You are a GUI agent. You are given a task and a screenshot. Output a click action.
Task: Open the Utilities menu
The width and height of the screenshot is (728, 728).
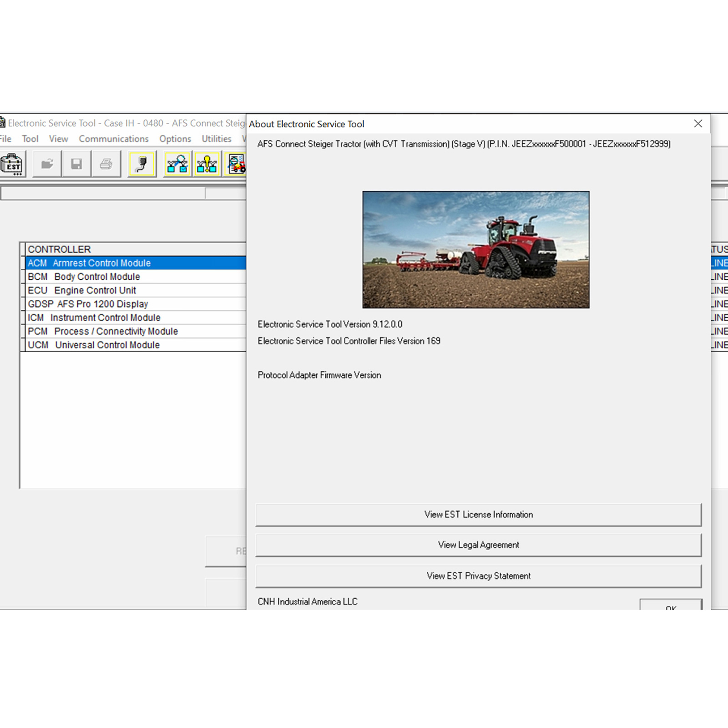pyautogui.click(x=217, y=139)
